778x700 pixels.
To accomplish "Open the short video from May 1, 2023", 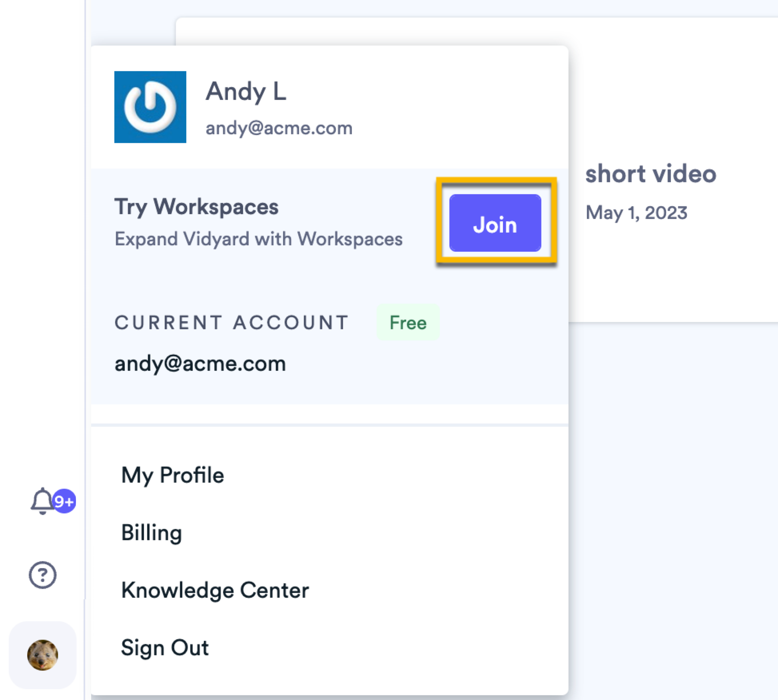I will pos(651,173).
